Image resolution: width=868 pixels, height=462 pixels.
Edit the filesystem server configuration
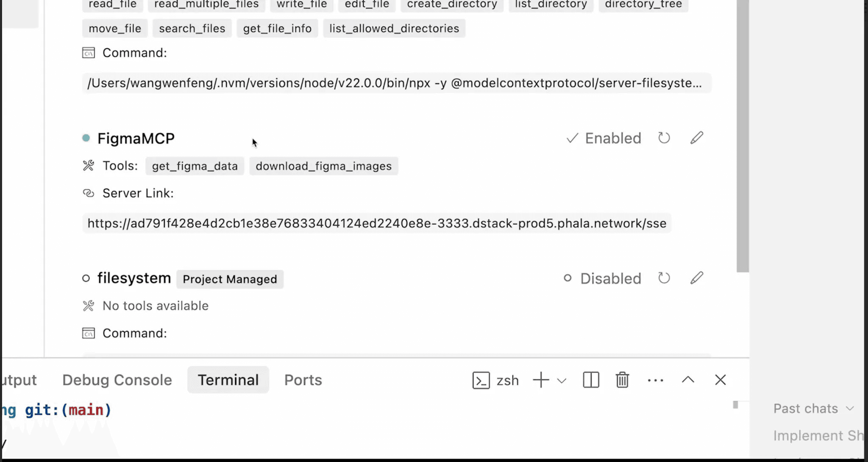[x=696, y=278]
